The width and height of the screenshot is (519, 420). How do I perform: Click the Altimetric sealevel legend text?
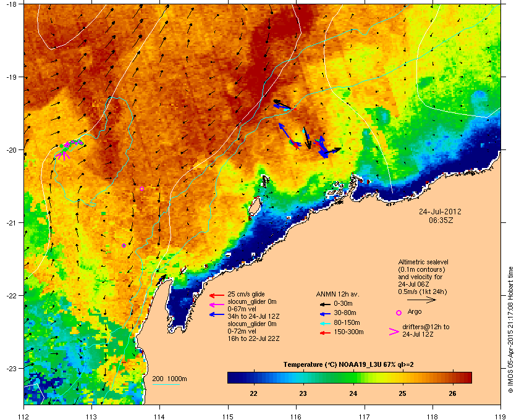423,262
